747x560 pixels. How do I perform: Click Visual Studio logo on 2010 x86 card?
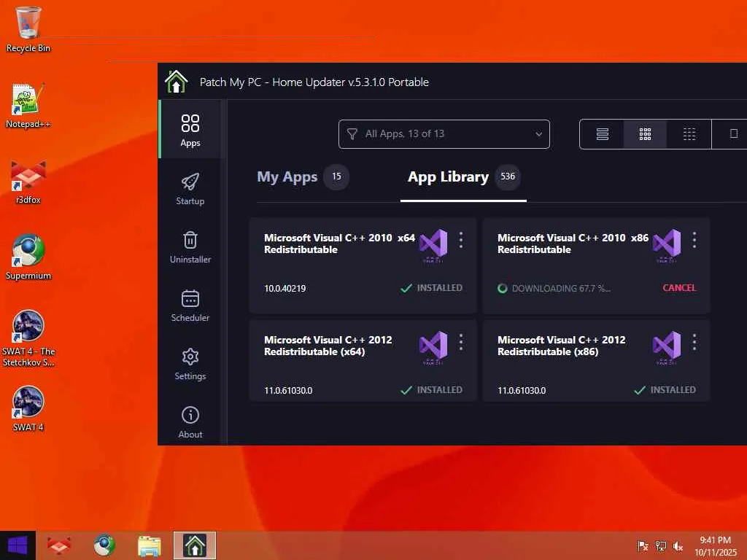[x=667, y=245]
